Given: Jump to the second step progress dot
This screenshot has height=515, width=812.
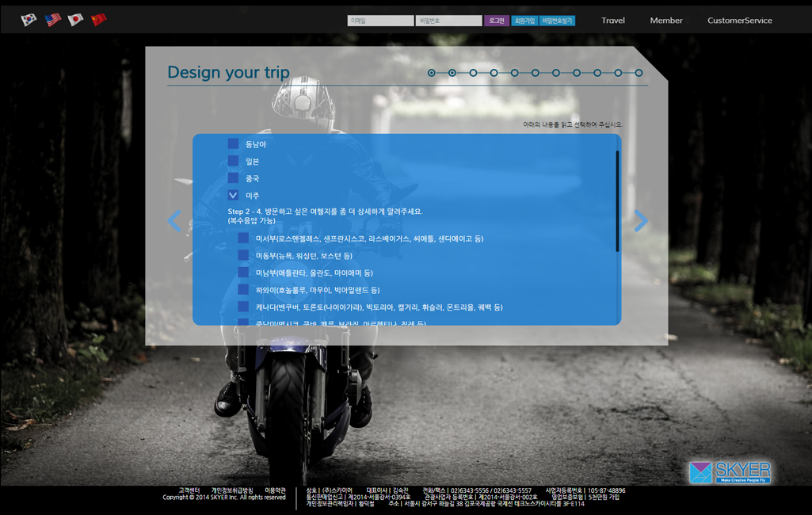Looking at the screenshot, I should click(452, 73).
